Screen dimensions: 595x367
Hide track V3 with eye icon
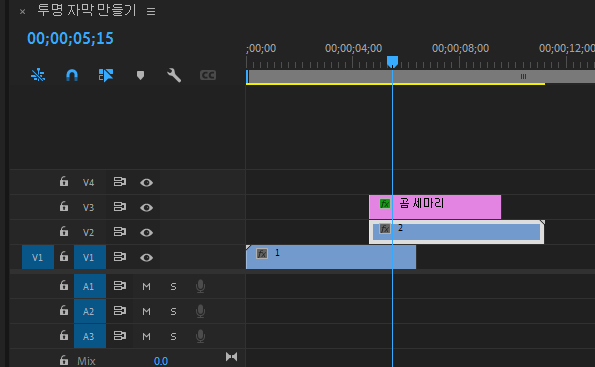[x=146, y=208]
